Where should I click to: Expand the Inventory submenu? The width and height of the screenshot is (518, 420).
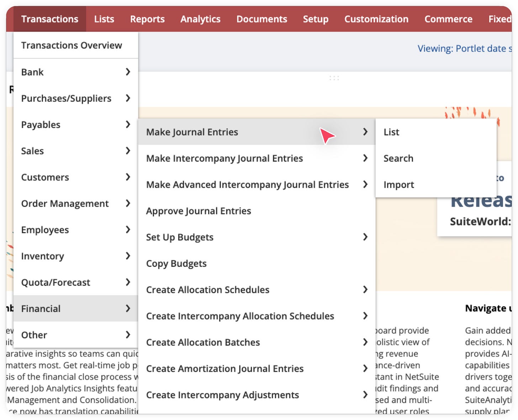coord(76,256)
